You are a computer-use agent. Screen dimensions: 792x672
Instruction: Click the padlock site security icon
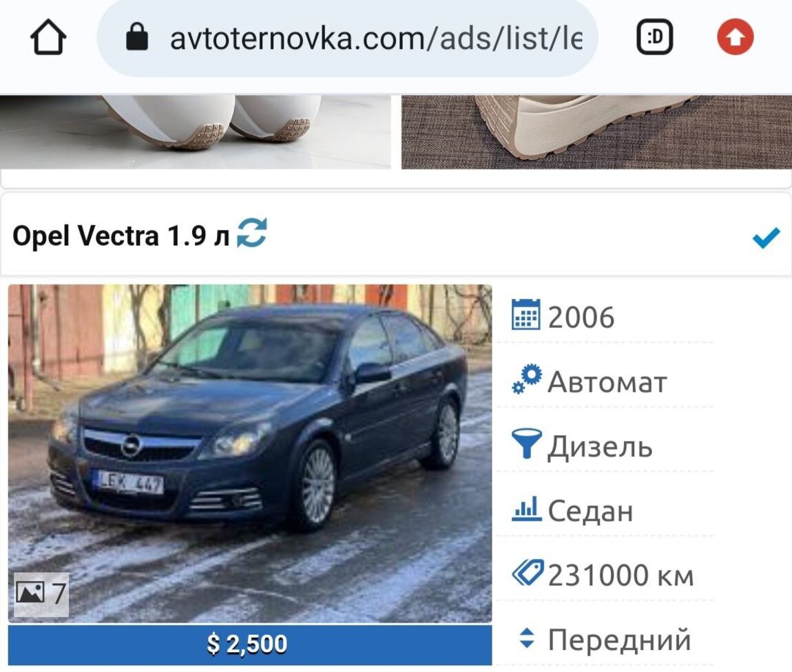click(137, 37)
